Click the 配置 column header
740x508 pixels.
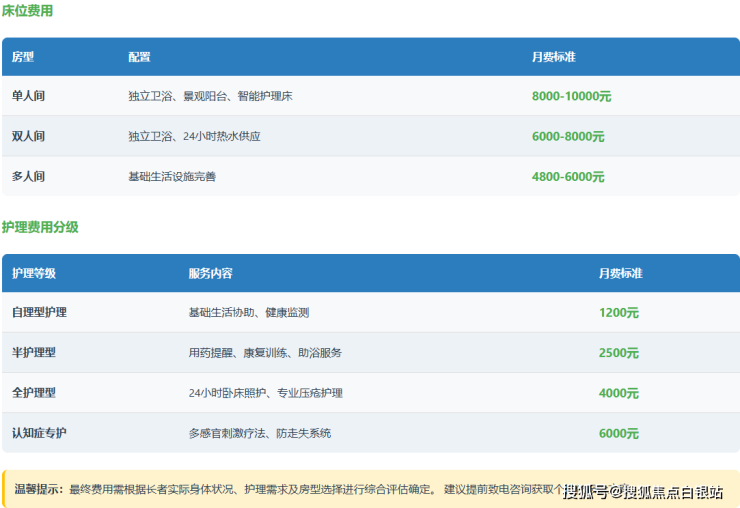139,57
